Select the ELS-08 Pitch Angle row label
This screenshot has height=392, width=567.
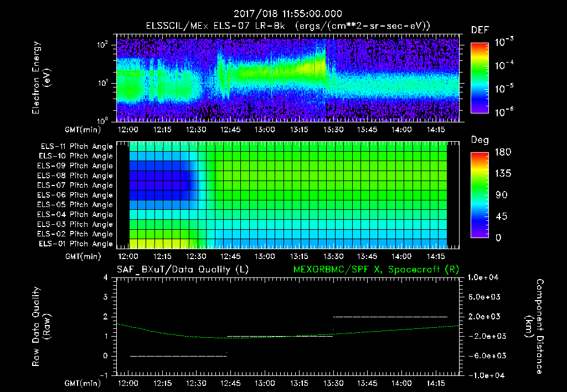point(75,176)
